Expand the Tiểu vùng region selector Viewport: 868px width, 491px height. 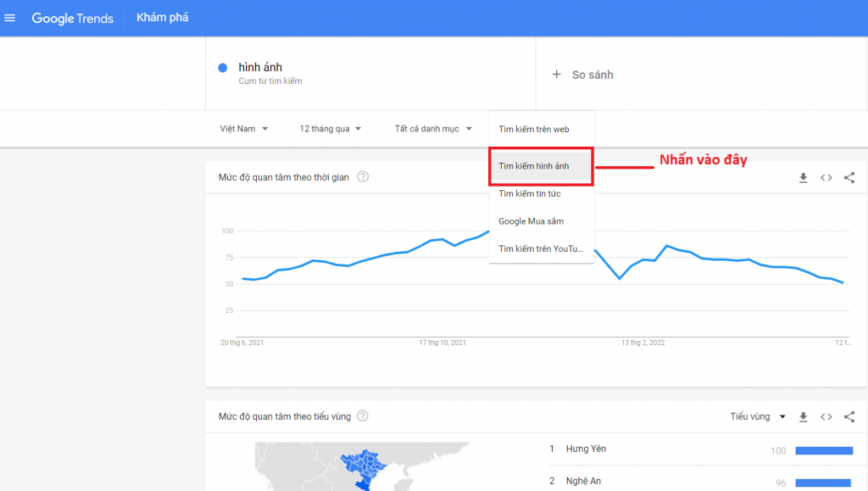(x=758, y=417)
